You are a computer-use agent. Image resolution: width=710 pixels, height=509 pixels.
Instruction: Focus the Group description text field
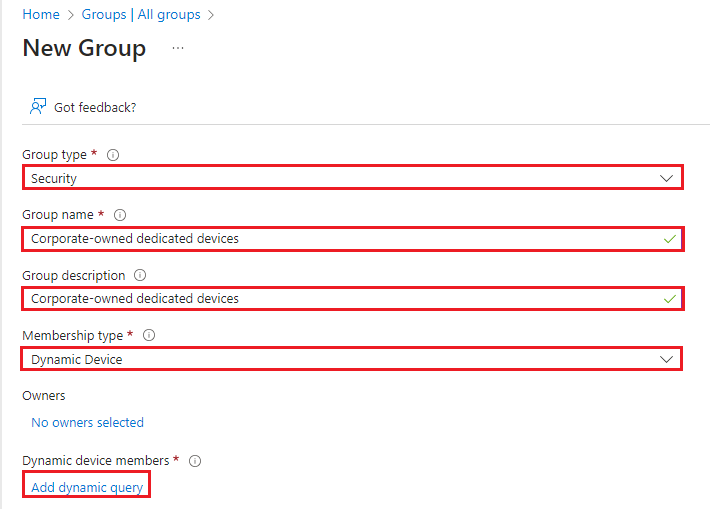[340, 298]
